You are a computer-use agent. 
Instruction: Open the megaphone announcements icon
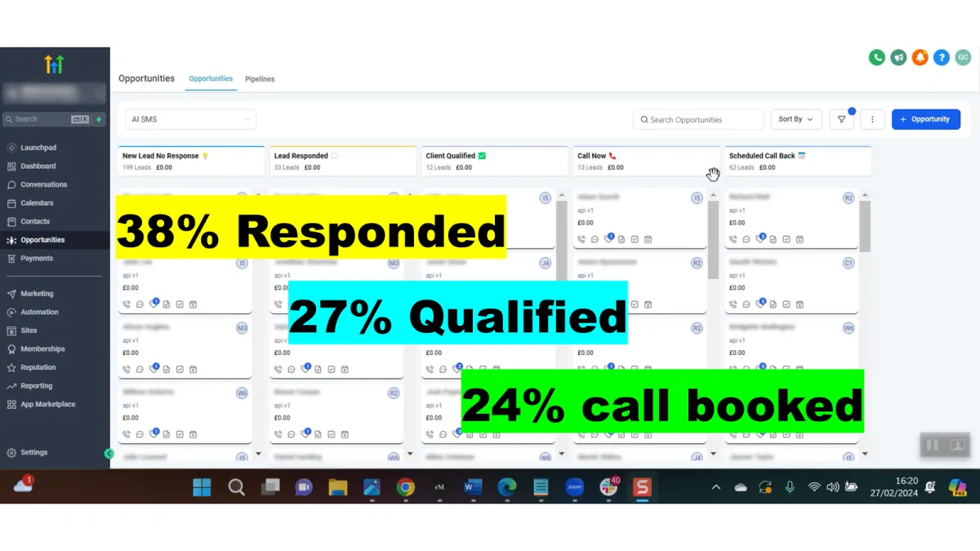click(x=898, y=57)
